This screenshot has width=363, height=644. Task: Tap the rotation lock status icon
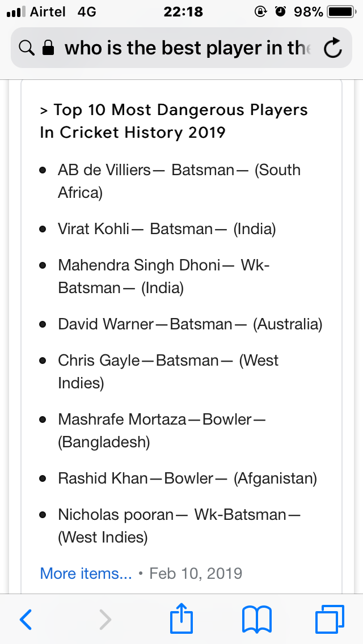[x=261, y=12]
